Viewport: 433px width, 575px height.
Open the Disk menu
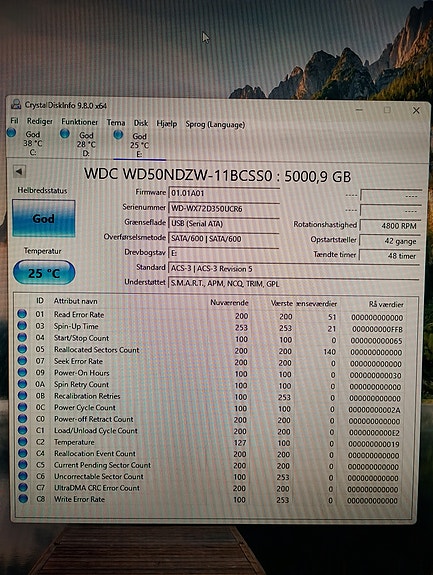pos(141,123)
